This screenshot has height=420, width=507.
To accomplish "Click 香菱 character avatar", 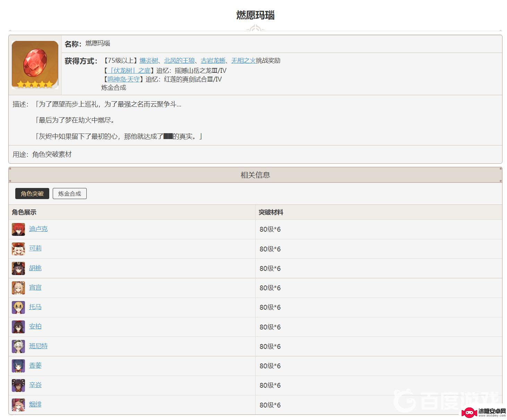I will click(x=18, y=366).
